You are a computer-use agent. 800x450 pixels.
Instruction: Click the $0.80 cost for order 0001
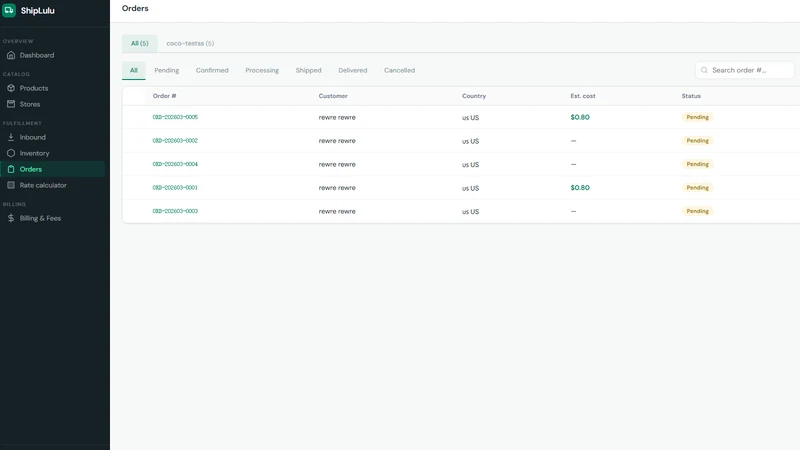(x=580, y=188)
